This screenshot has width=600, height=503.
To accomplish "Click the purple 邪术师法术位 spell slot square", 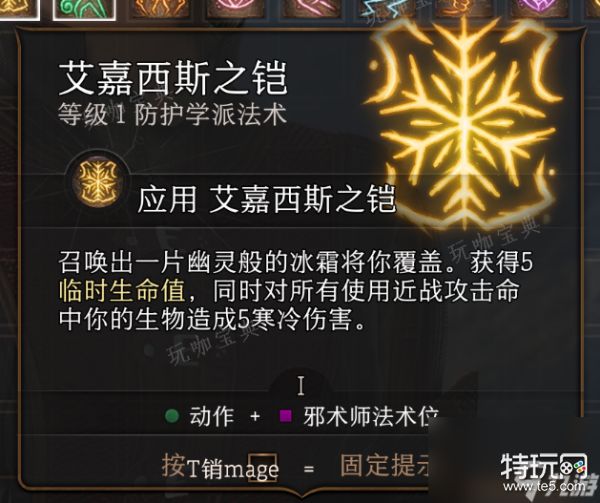I will point(286,415).
